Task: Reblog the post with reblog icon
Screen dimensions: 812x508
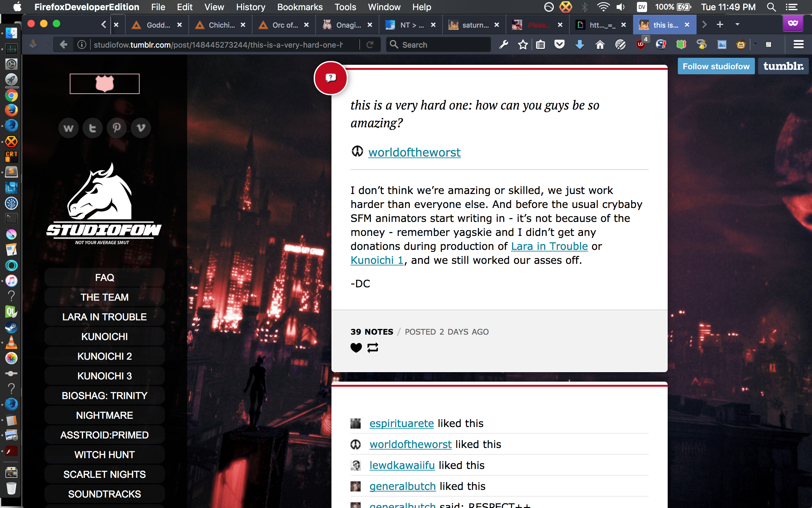Action: (x=373, y=347)
